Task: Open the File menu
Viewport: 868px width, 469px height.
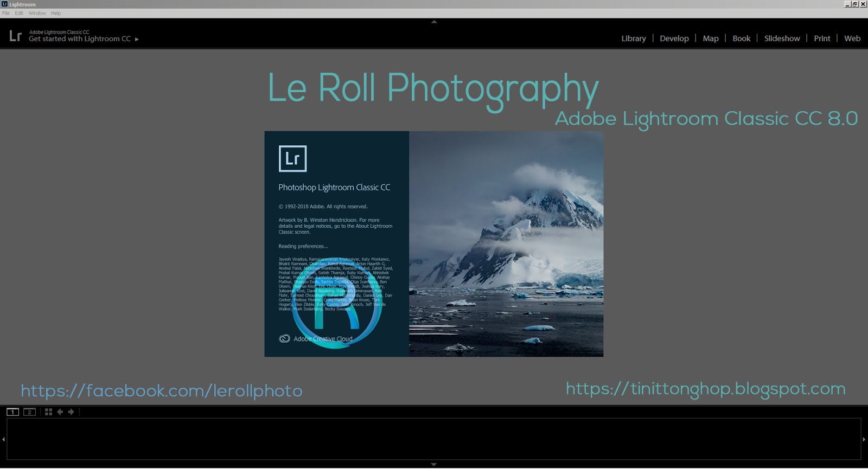Action: pyautogui.click(x=6, y=13)
